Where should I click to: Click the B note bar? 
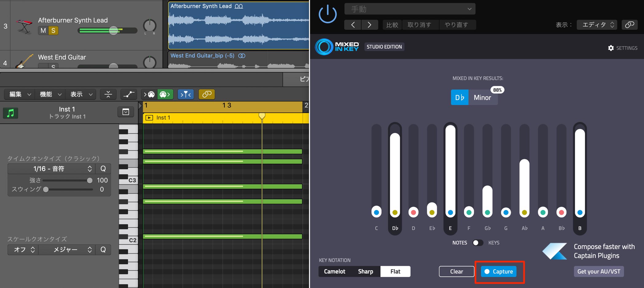580,173
